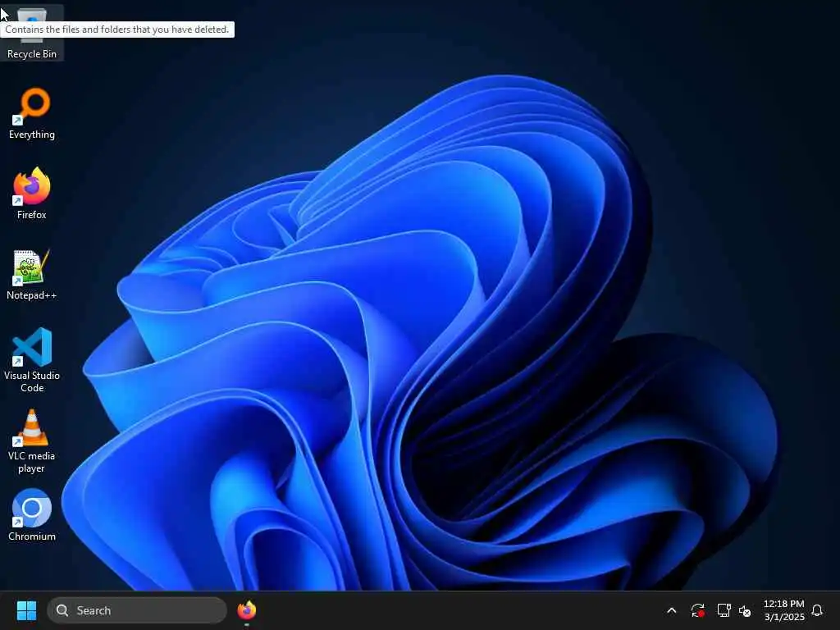Select the Recycle Bin desktop icon
The width and height of the screenshot is (840, 630).
coord(32,33)
